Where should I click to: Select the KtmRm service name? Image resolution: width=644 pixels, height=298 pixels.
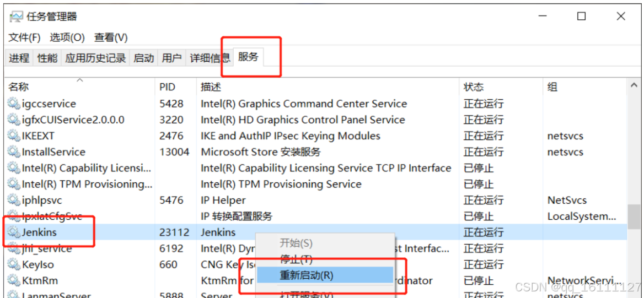pos(40,281)
